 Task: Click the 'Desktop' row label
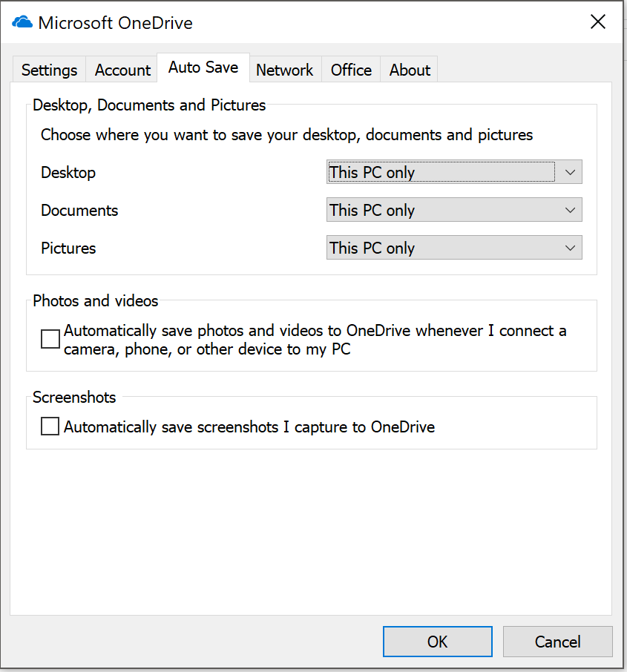[x=68, y=173]
